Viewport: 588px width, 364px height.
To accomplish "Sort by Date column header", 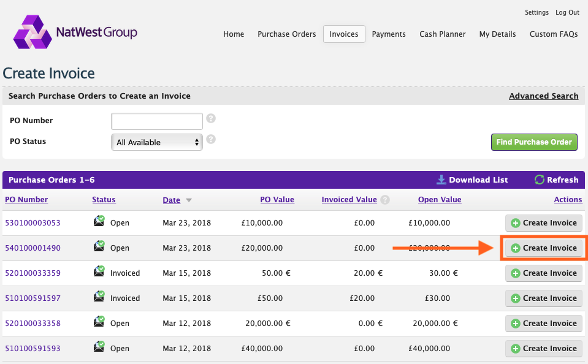I will [172, 200].
